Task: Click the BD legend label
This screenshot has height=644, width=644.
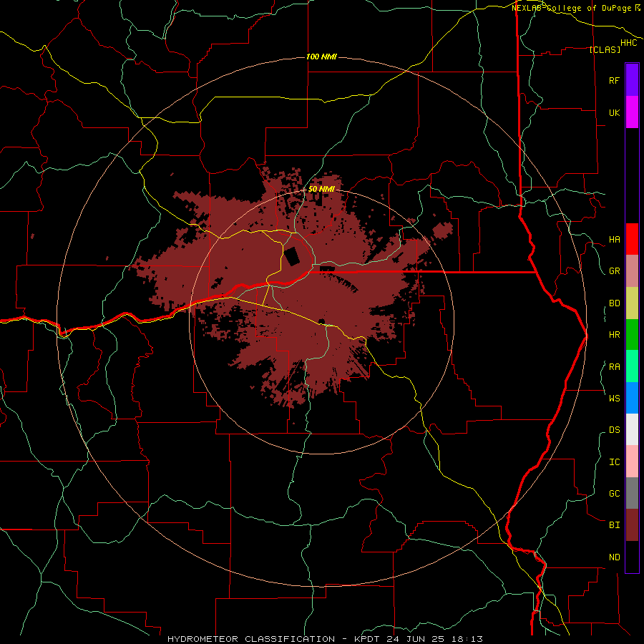Action: click(614, 303)
